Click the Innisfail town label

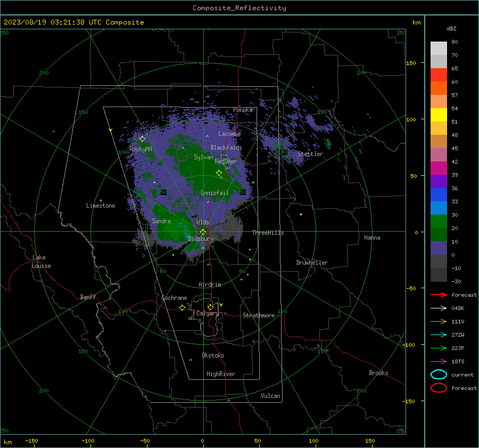214,193
